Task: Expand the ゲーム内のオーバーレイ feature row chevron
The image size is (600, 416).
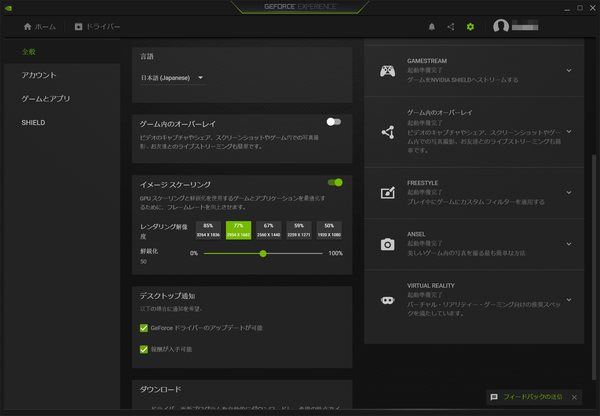Action: pos(569,132)
